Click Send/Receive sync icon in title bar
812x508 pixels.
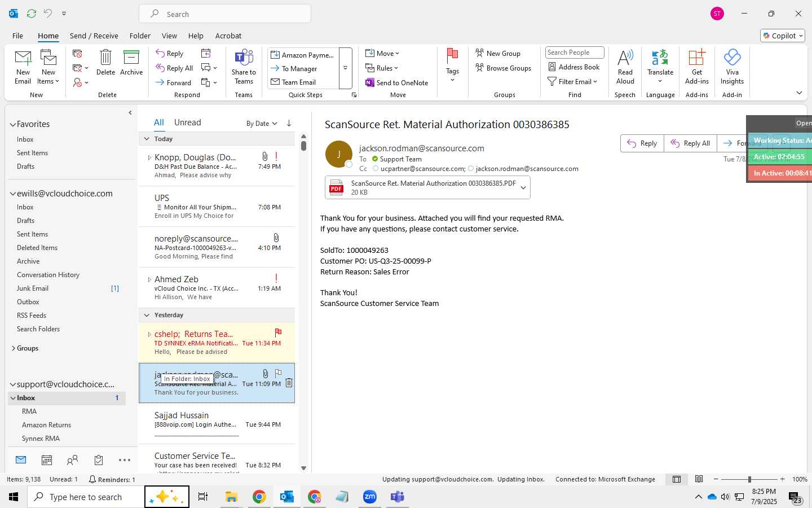click(x=32, y=13)
